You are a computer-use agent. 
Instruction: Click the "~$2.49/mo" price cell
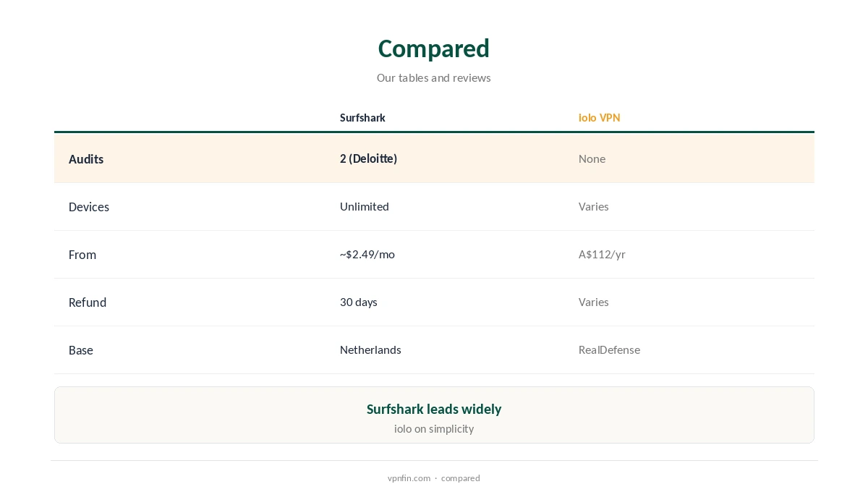(367, 254)
